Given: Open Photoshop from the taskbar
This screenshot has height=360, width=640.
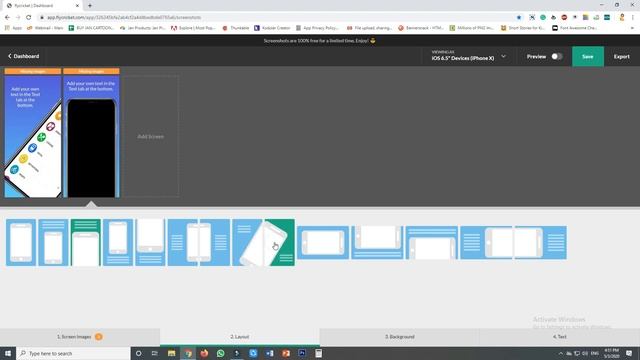Looking at the screenshot, I should pos(302,353).
